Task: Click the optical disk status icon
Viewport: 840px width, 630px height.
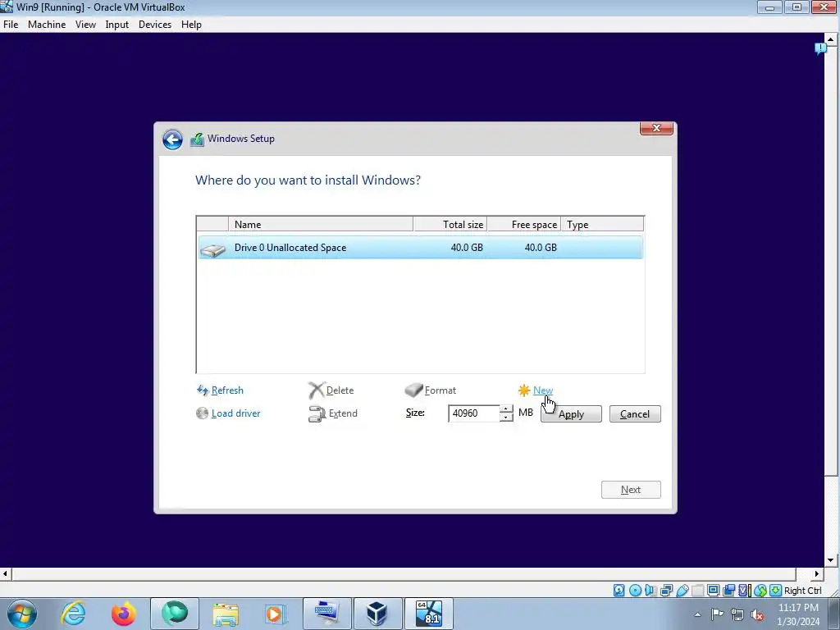Action: click(x=636, y=591)
